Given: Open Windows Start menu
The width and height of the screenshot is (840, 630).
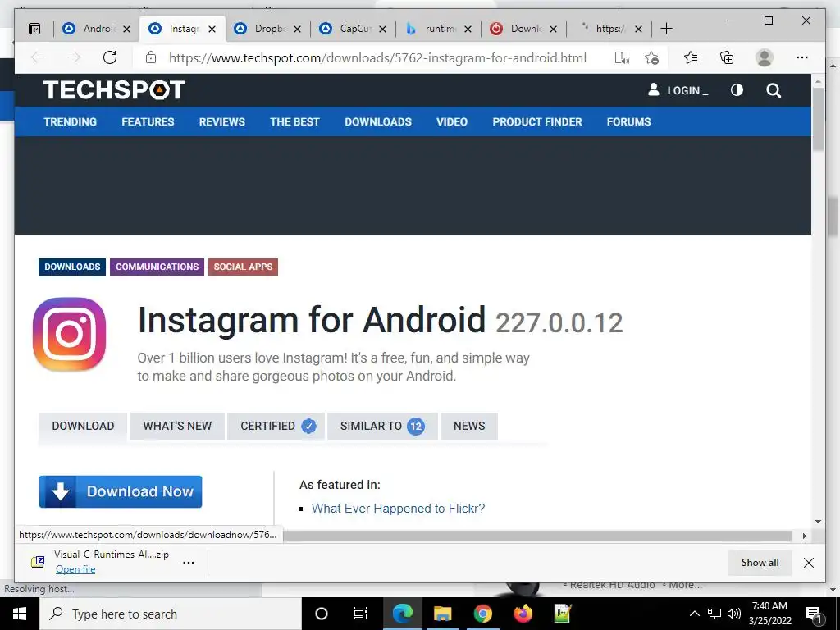Looking at the screenshot, I should tap(20, 614).
